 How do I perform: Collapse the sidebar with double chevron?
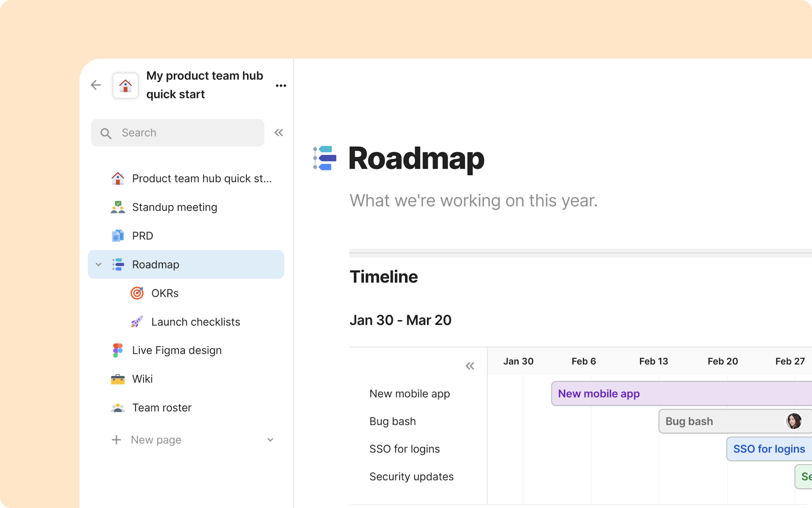(x=279, y=132)
